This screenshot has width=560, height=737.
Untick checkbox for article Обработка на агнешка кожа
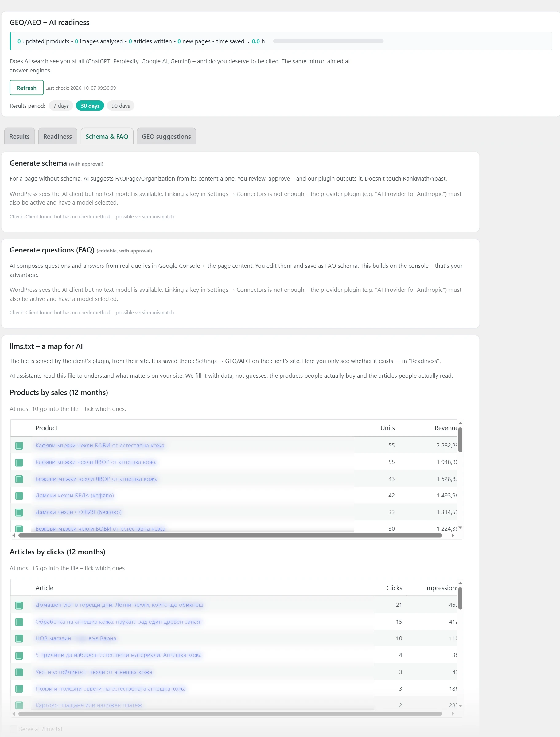(x=19, y=622)
